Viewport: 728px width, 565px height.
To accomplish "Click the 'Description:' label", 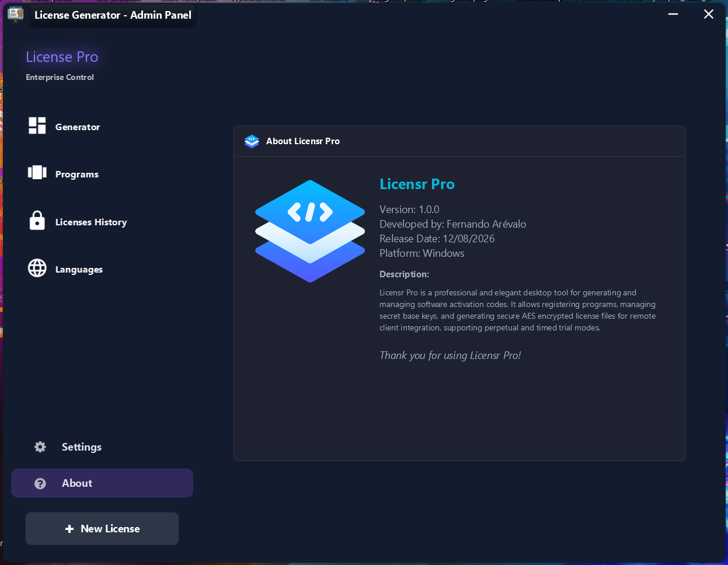I will (404, 274).
